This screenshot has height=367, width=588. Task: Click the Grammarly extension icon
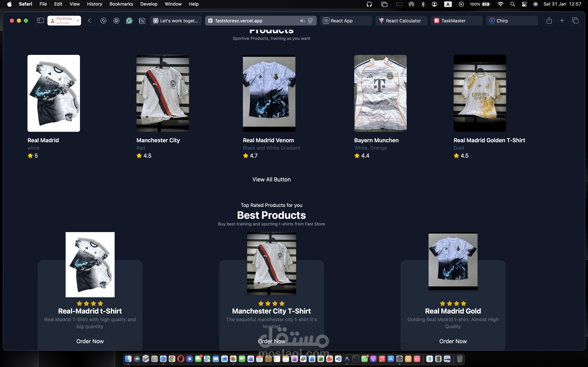pyautogui.click(x=129, y=21)
